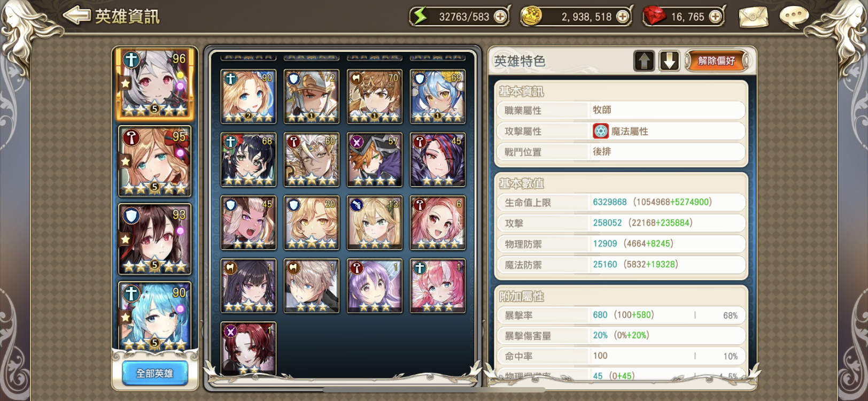
Task: Select the level 90 blue-haired party hero
Action: tap(155, 315)
